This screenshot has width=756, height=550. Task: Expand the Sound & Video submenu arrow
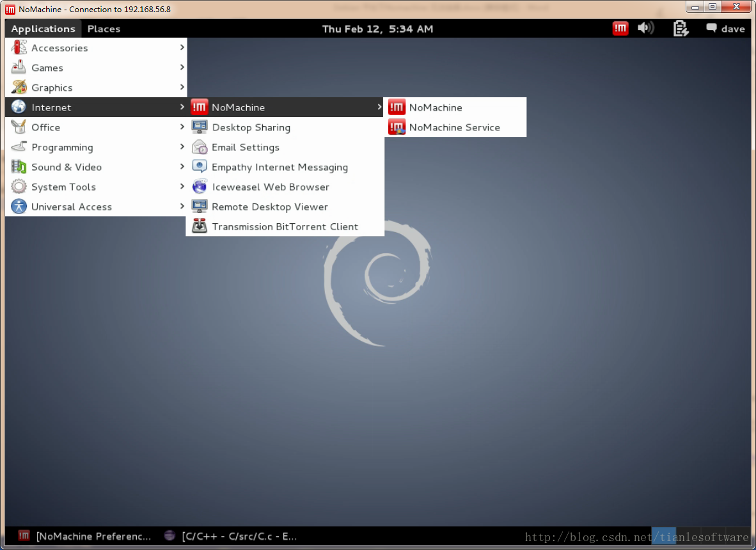tap(182, 167)
